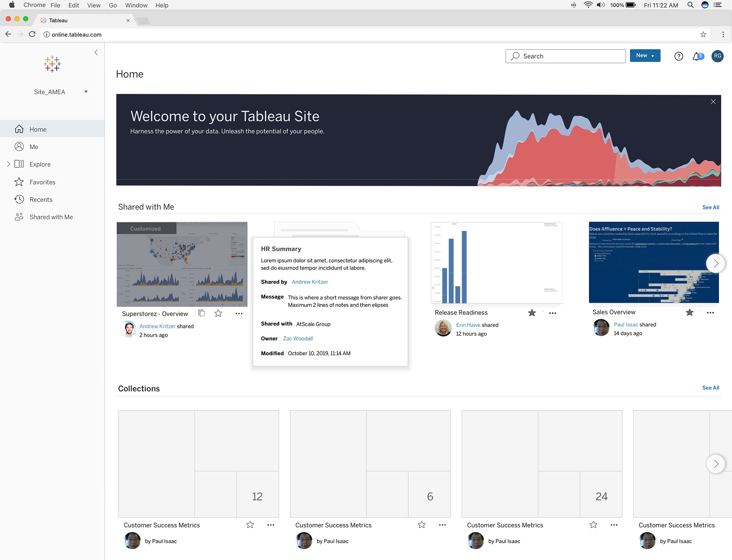Open the New dropdown button
This screenshot has height=560, width=732.
click(x=645, y=56)
